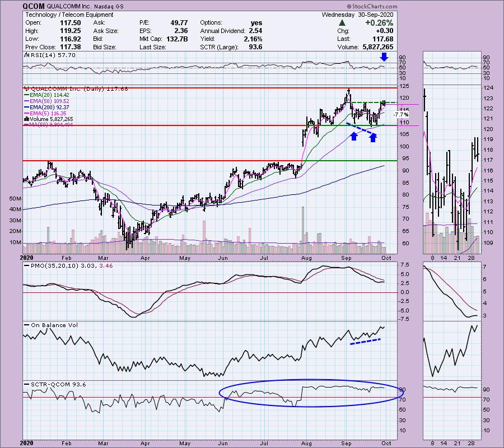
Task: Click the EPS value 2.36
Action: pos(181,31)
